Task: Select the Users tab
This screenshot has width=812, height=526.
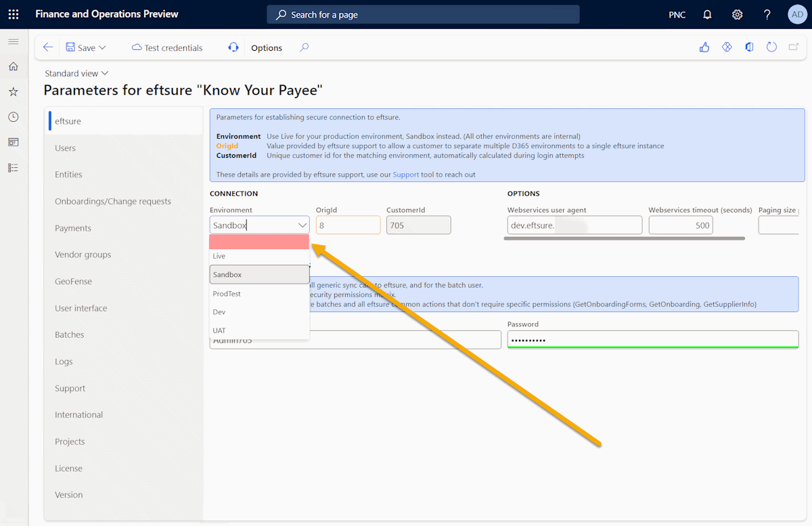Action: (124, 148)
